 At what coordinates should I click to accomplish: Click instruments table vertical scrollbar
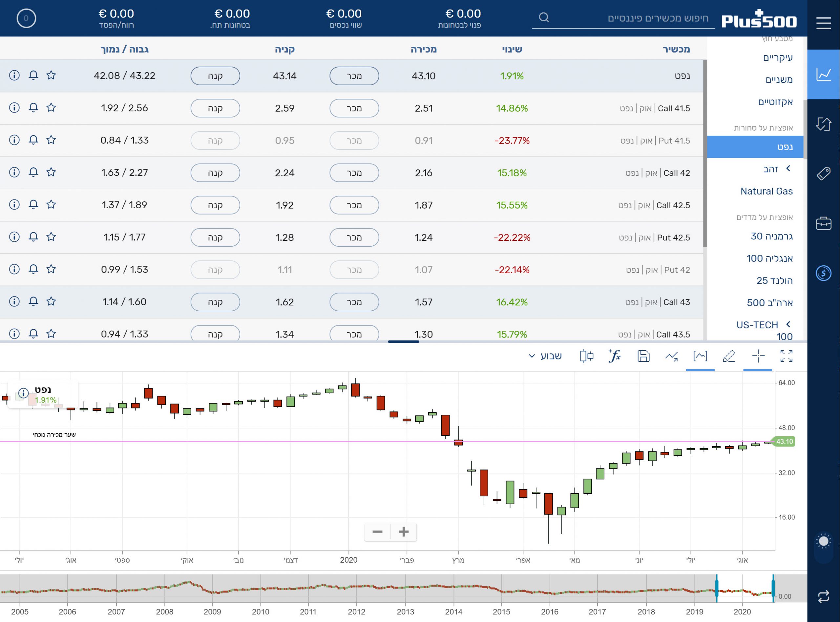(705, 153)
